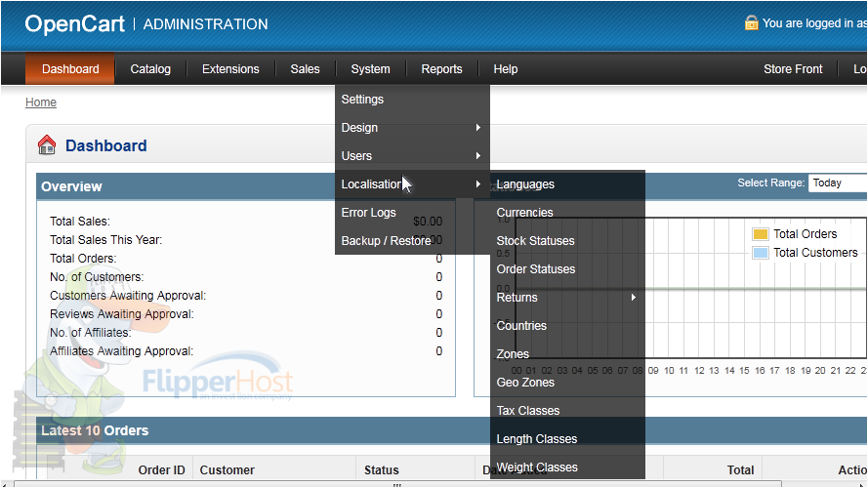Open the Sales menu

click(305, 69)
